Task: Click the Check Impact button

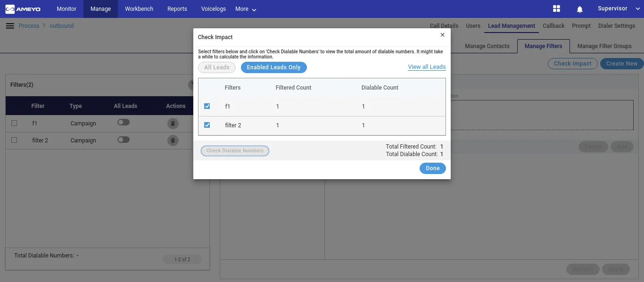Action: [x=573, y=64]
